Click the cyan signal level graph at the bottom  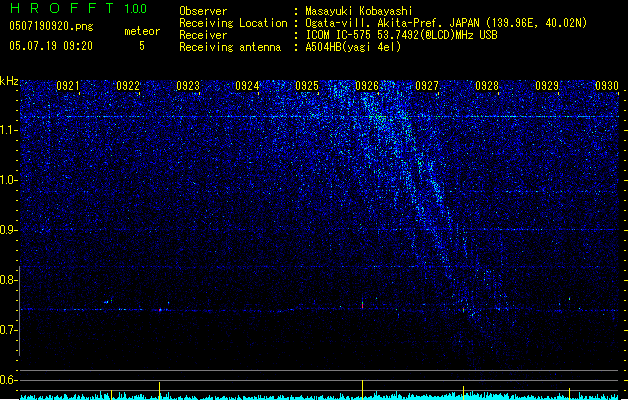[x=319, y=396]
